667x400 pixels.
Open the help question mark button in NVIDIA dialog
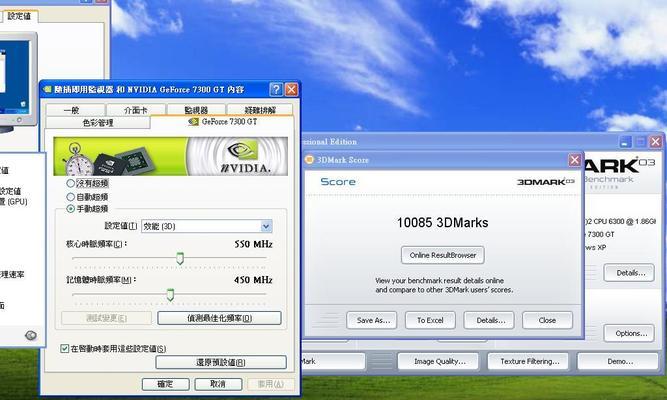276,89
